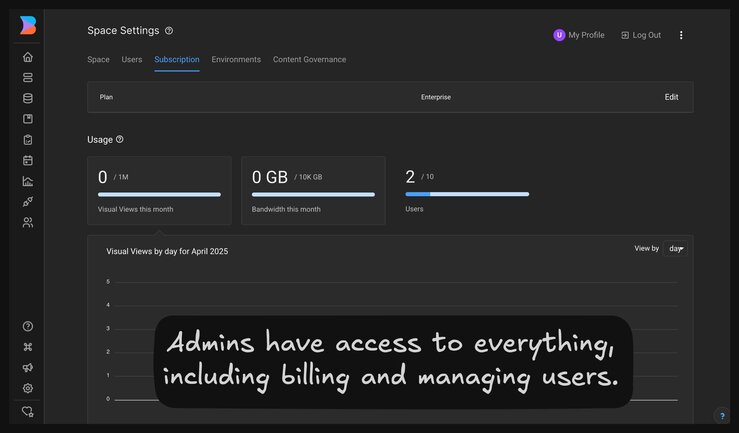Open the three-dot more options menu
Viewport: 739px width, 433px height.
click(x=681, y=35)
